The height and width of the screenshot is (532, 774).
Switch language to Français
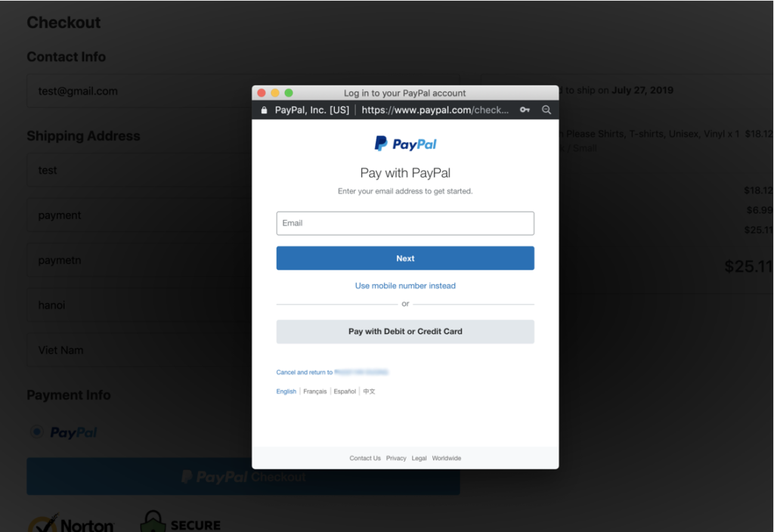pyautogui.click(x=315, y=391)
